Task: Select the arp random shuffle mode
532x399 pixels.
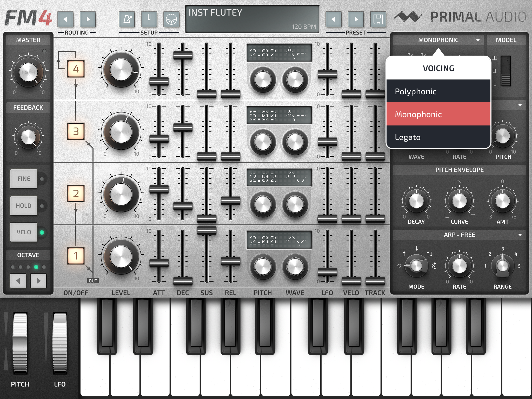Action: [x=434, y=266]
